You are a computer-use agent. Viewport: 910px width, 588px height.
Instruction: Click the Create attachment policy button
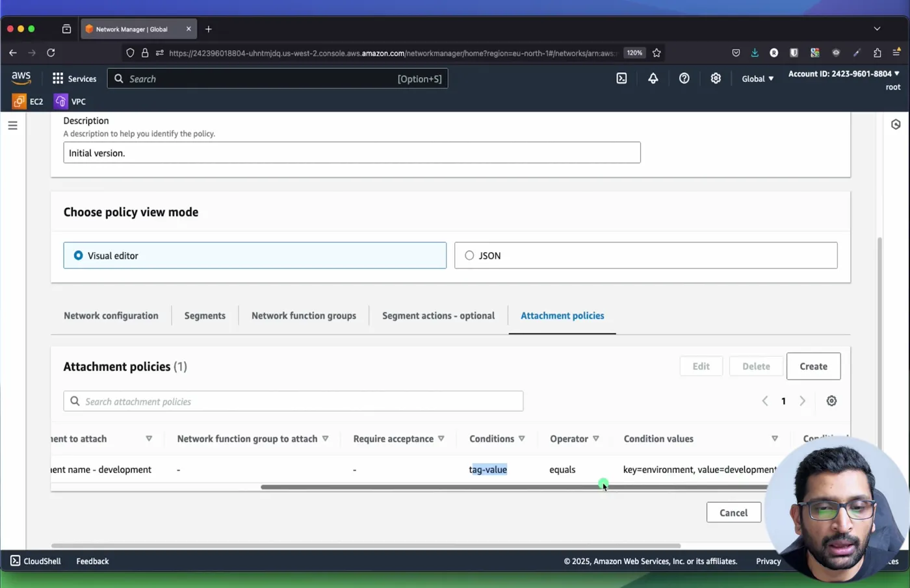point(813,366)
